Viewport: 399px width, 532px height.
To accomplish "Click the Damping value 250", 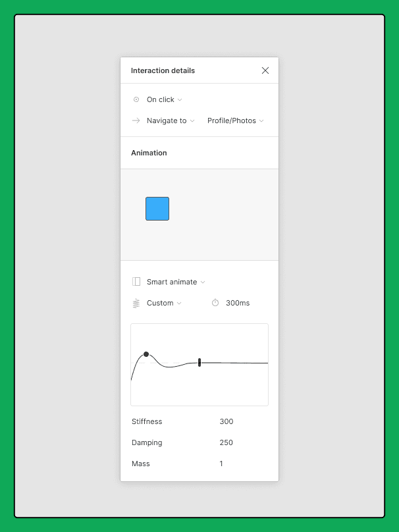I will point(226,442).
